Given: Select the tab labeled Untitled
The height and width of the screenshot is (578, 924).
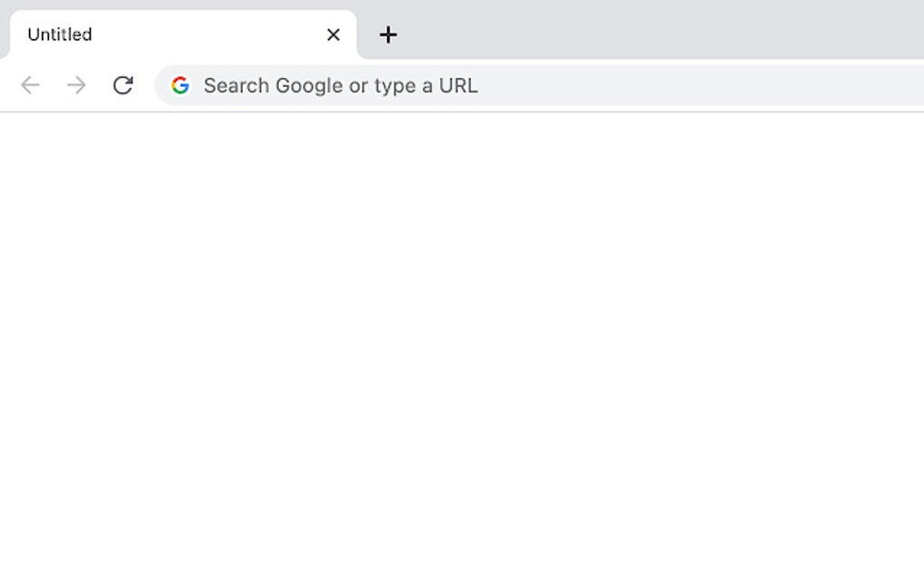Looking at the screenshot, I should (x=136, y=34).
